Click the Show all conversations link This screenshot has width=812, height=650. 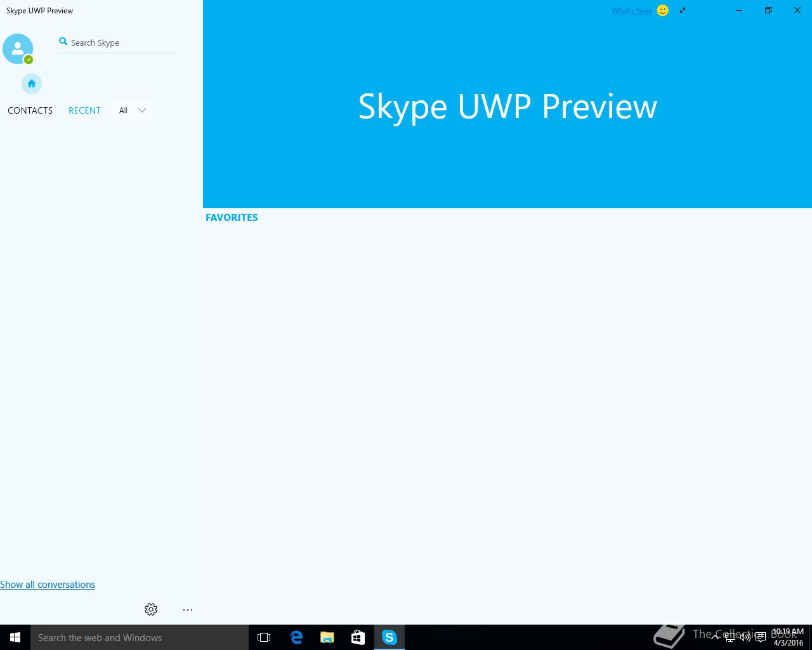tap(48, 585)
